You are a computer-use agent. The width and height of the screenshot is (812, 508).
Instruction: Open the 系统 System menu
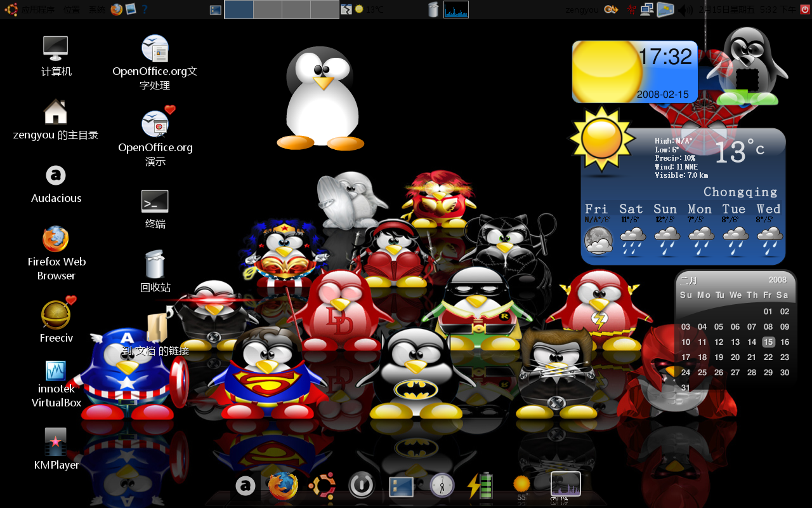pos(97,10)
